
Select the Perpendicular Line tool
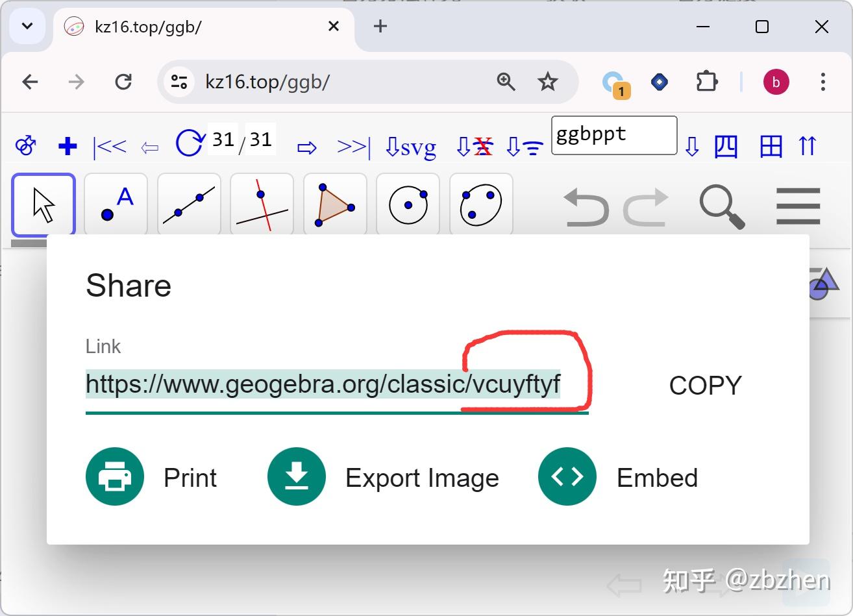click(261, 203)
